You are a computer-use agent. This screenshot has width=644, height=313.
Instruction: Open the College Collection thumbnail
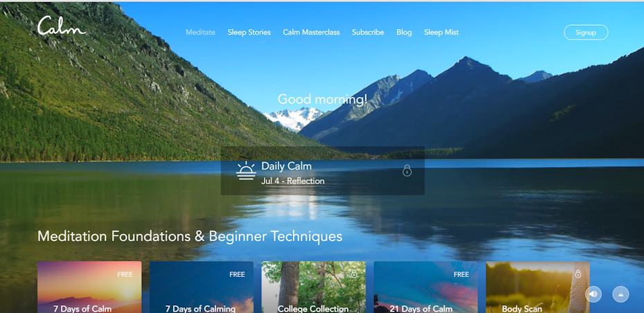314,287
